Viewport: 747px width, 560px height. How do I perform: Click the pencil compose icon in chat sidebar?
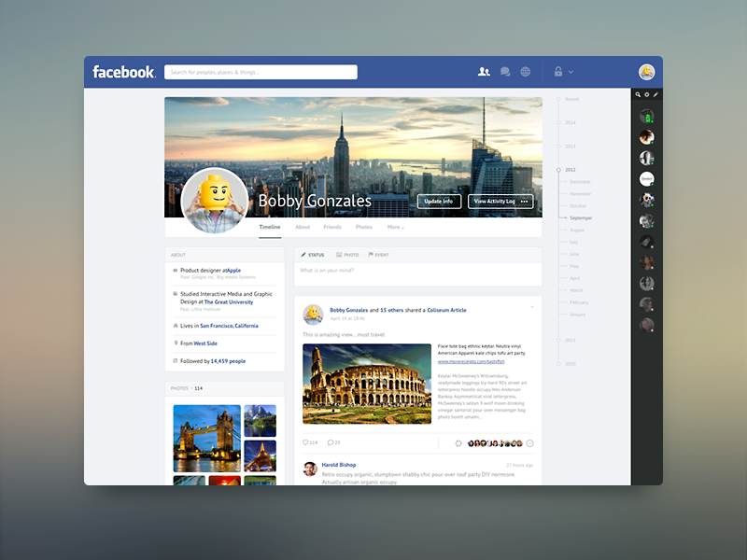[x=655, y=94]
